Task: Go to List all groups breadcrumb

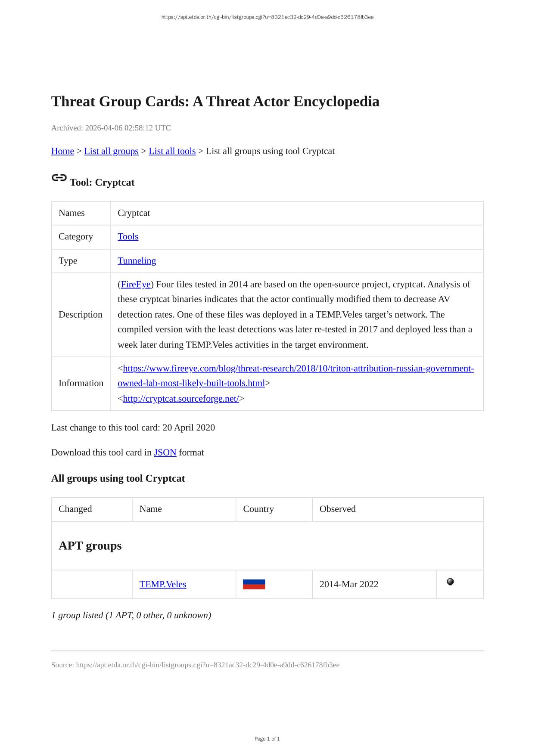Action: (111, 151)
